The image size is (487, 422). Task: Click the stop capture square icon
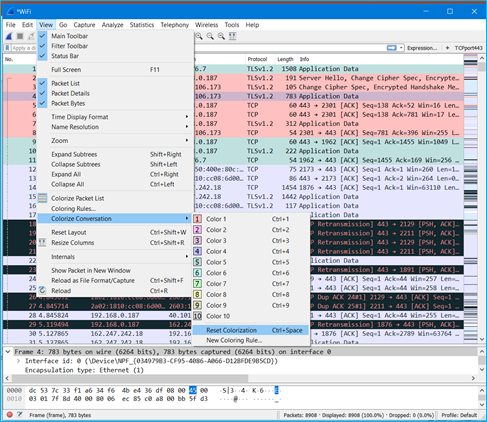coord(20,36)
